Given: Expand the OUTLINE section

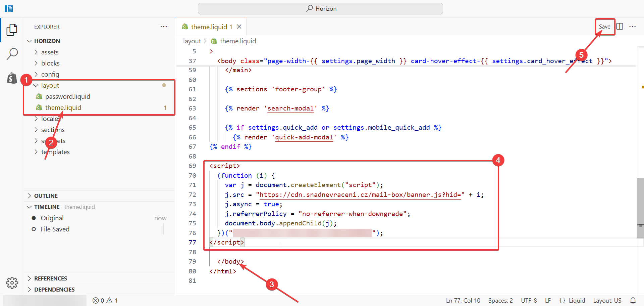Looking at the screenshot, I should pos(46,196).
